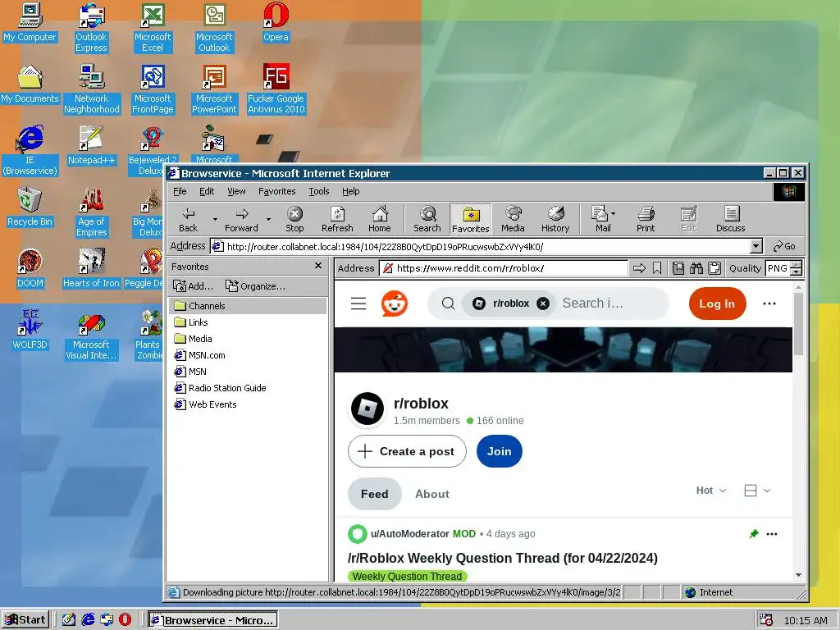Open the Search pane in Internet Explorer
The image size is (840, 630).
tap(427, 219)
